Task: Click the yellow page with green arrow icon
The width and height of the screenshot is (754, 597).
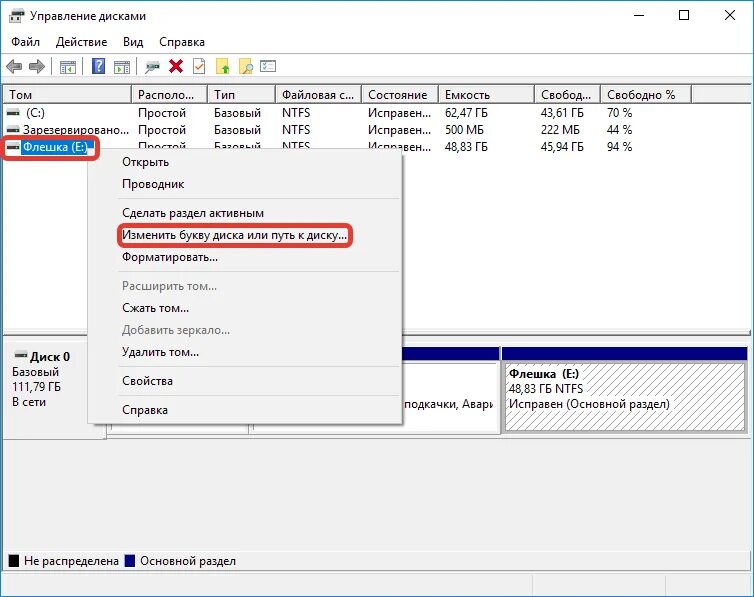Action: [x=223, y=66]
